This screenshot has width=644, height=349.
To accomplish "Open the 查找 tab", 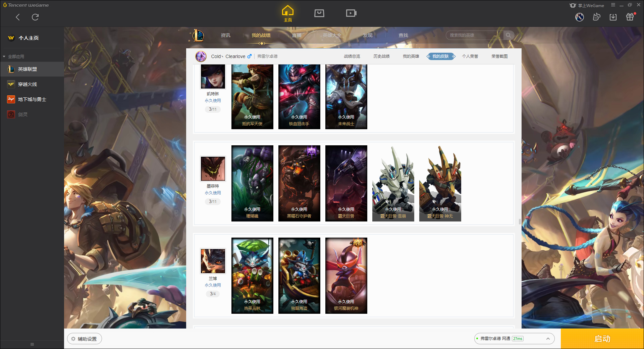I will coord(403,35).
